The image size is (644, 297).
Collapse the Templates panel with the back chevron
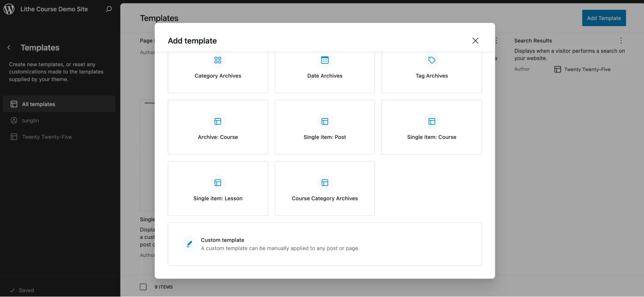coord(9,47)
